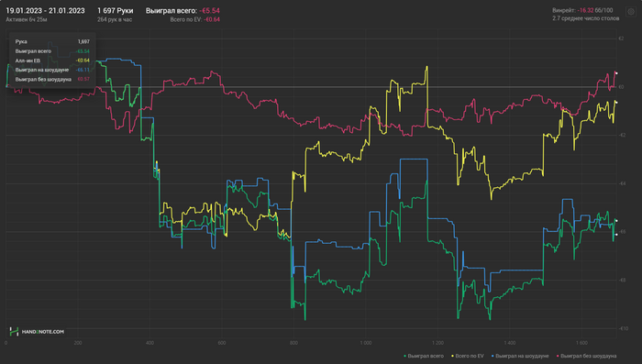Click tooltip row 'Выиграл без шоудауна €0.57'
Screen dimensions: 642x364
52,80
